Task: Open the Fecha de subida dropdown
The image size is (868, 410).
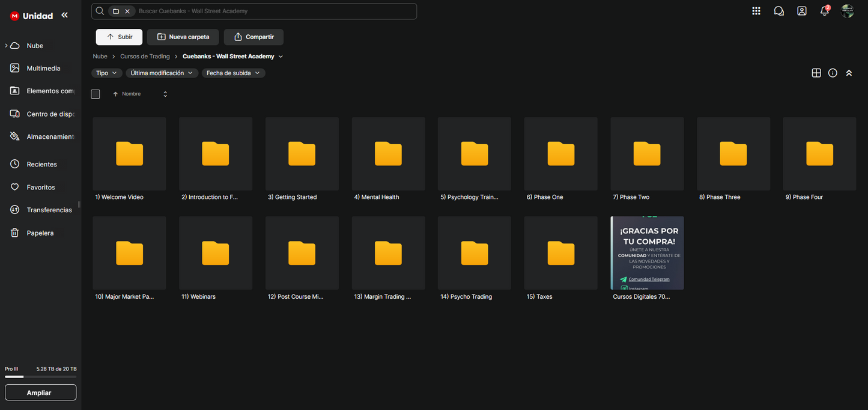Action: pyautogui.click(x=233, y=73)
